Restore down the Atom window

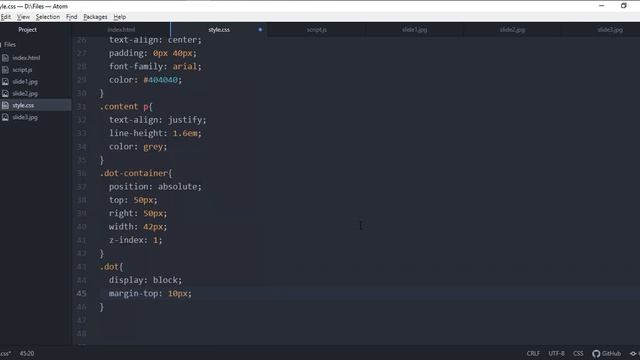pyautogui.click(x=624, y=6)
